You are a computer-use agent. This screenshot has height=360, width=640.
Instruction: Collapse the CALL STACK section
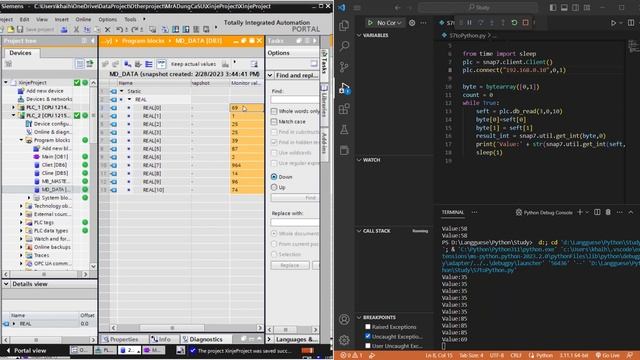359,231
